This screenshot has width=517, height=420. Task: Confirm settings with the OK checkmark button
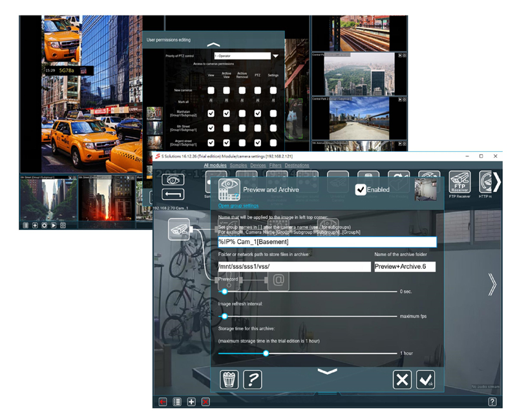click(426, 380)
